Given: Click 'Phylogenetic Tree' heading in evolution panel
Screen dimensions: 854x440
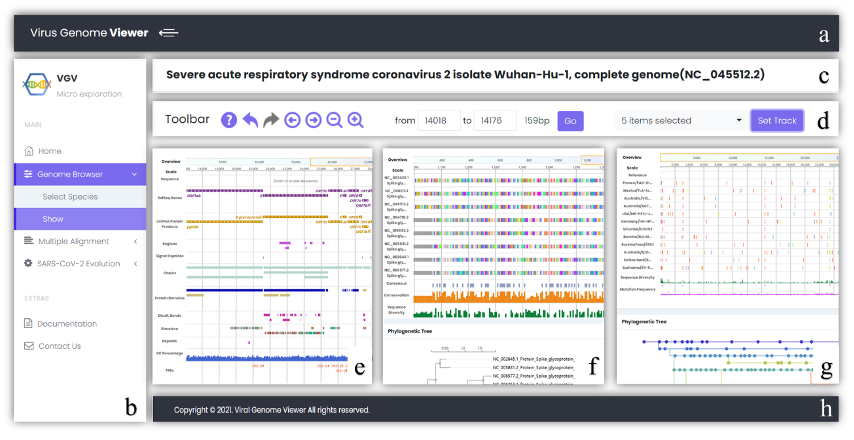Looking at the screenshot, I should pos(644,322).
